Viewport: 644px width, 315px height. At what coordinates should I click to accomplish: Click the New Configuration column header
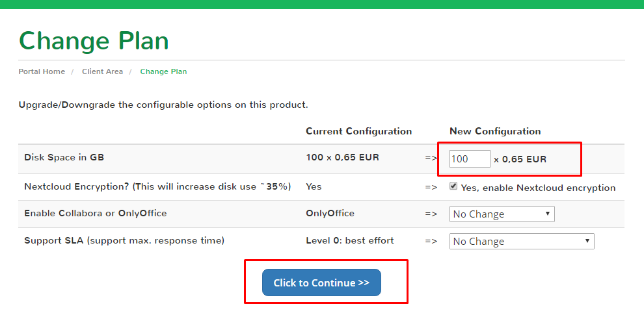pos(495,131)
